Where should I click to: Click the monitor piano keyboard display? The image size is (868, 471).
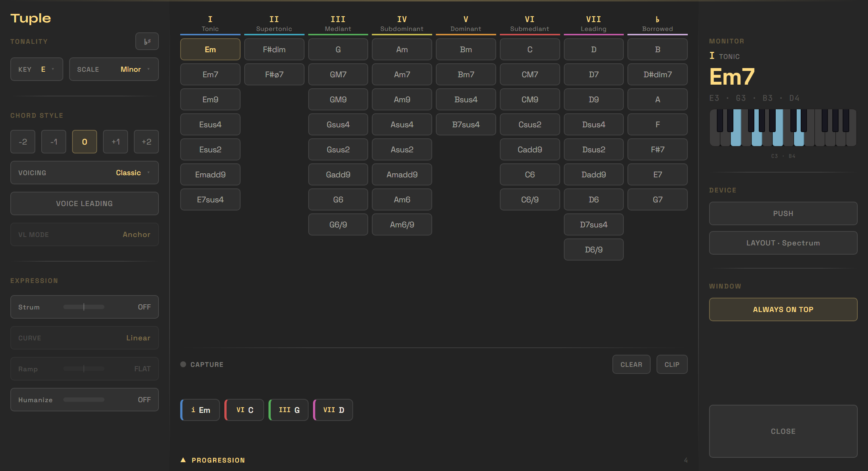pyautogui.click(x=783, y=128)
